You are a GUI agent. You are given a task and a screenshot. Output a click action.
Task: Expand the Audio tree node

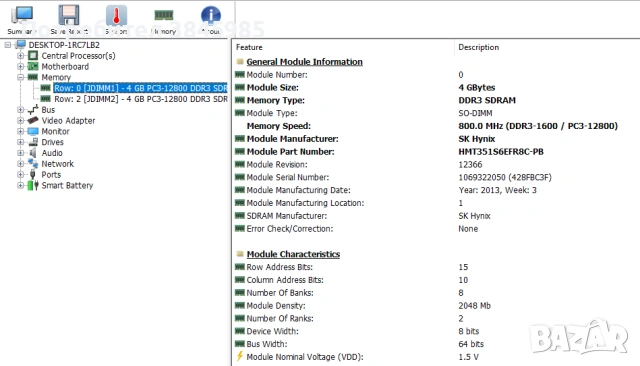20,153
